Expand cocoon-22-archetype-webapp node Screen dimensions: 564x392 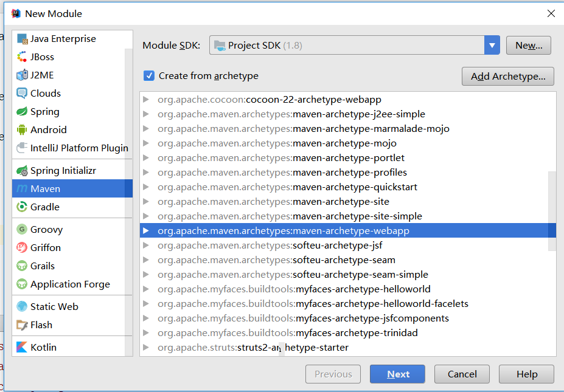(x=145, y=100)
